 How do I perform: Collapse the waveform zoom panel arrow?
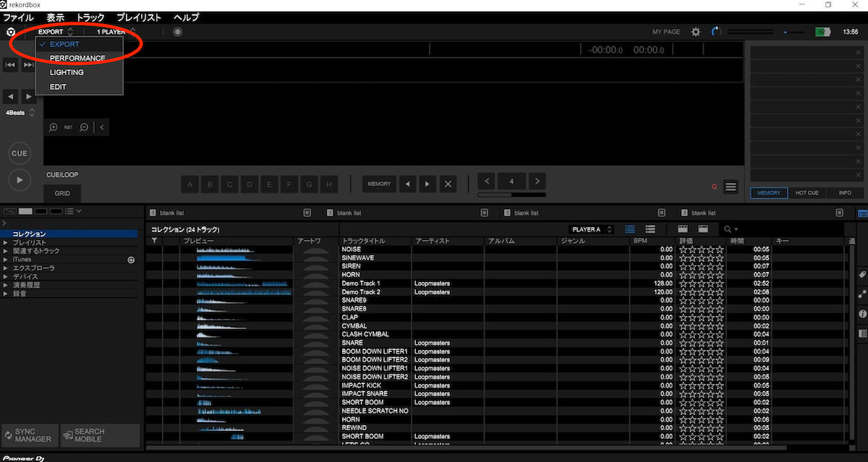coord(101,127)
